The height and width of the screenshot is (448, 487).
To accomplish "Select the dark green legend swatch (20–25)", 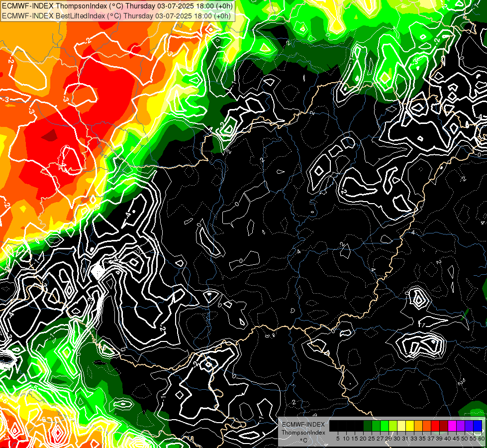I will coord(368,426).
